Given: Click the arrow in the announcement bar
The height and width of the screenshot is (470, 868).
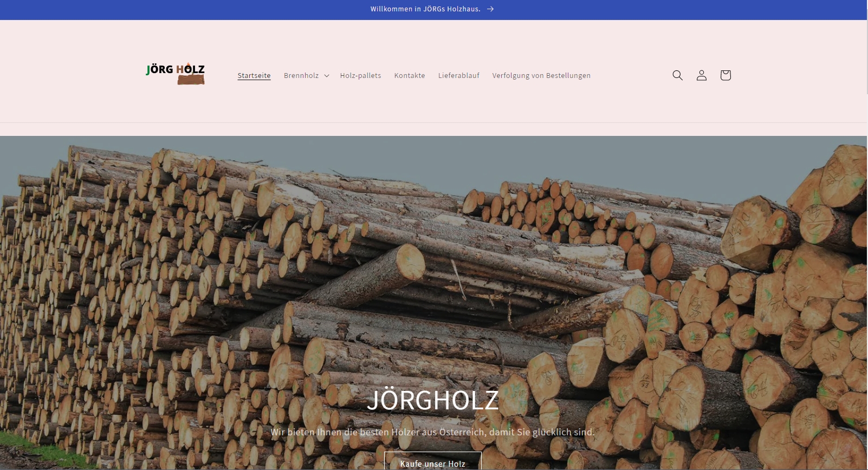Looking at the screenshot, I should [490, 9].
